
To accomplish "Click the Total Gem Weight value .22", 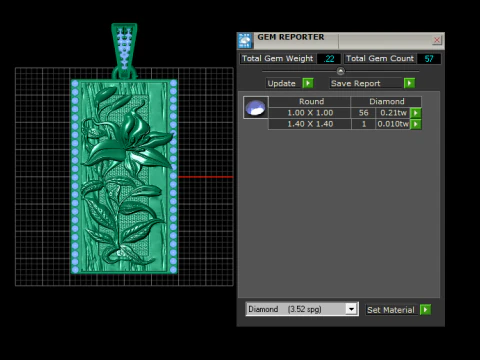I will pos(329,59).
